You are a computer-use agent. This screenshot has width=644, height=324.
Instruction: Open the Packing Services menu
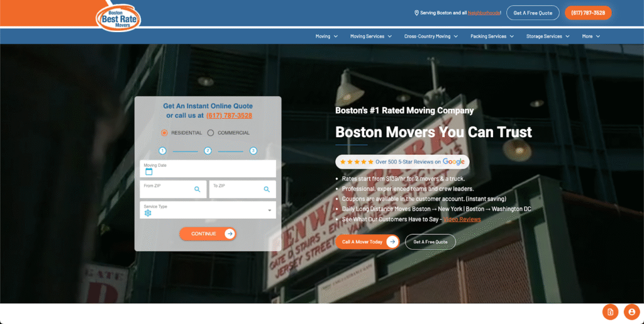(x=492, y=36)
